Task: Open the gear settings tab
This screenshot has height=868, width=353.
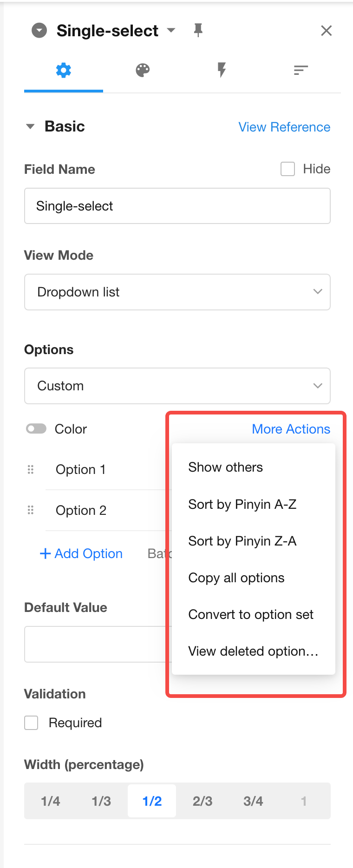Action: (x=64, y=71)
